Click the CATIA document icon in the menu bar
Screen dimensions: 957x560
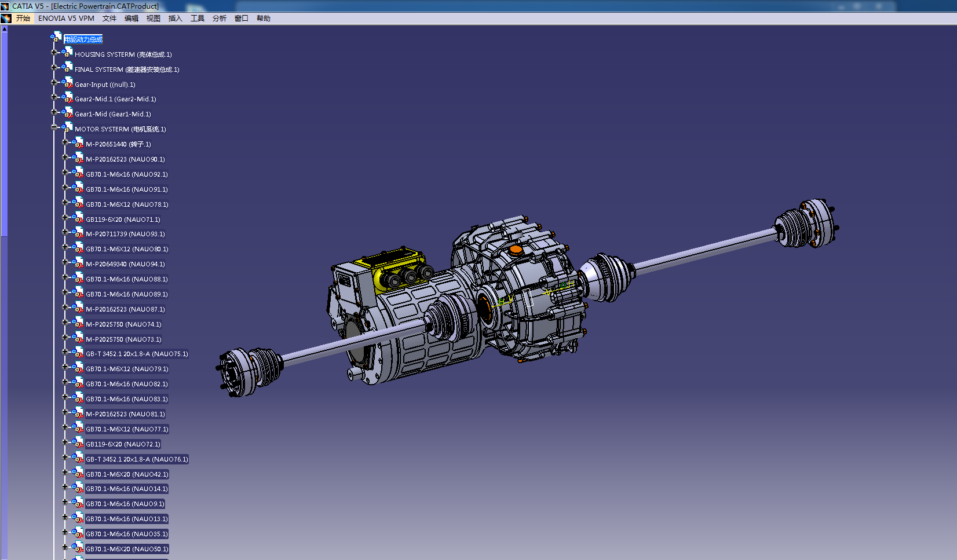tap(6, 19)
